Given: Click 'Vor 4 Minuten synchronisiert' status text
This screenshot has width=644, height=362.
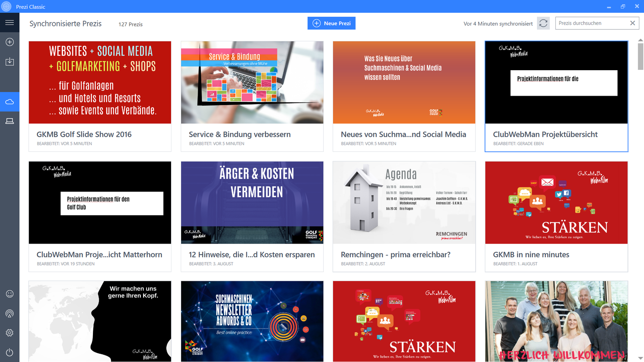Looking at the screenshot, I should click(x=498, y=24).
